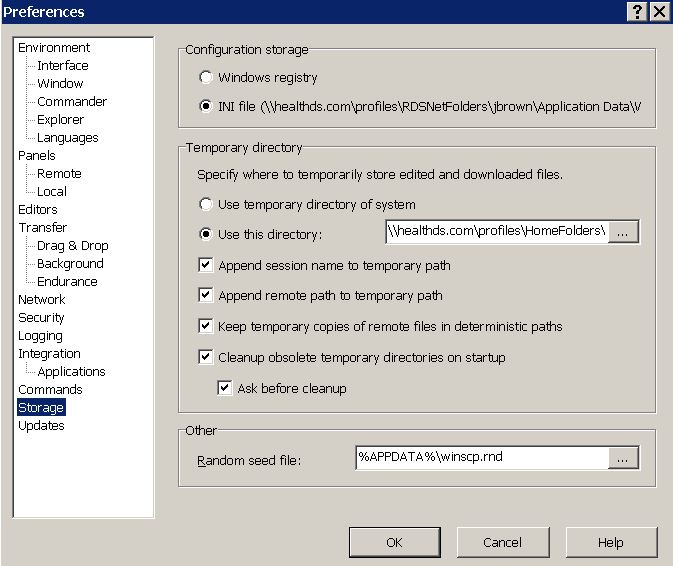Toggle Append session name to temporary path
This screenshot has height=566, width=673.
206,265
